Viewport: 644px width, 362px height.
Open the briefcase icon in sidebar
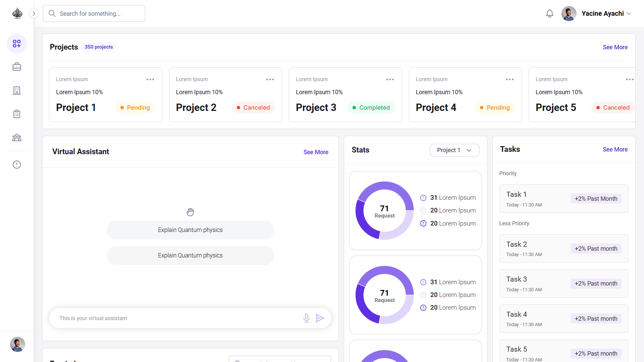(17, 67)
